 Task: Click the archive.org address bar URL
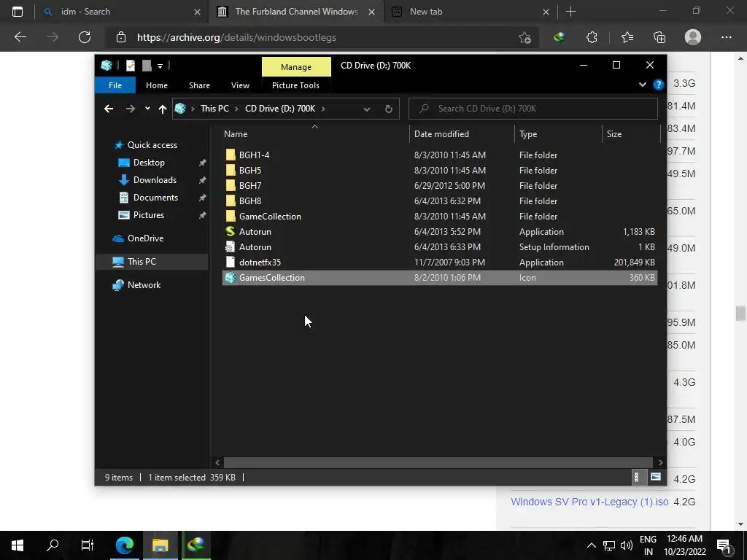click(x=236, y=37)
